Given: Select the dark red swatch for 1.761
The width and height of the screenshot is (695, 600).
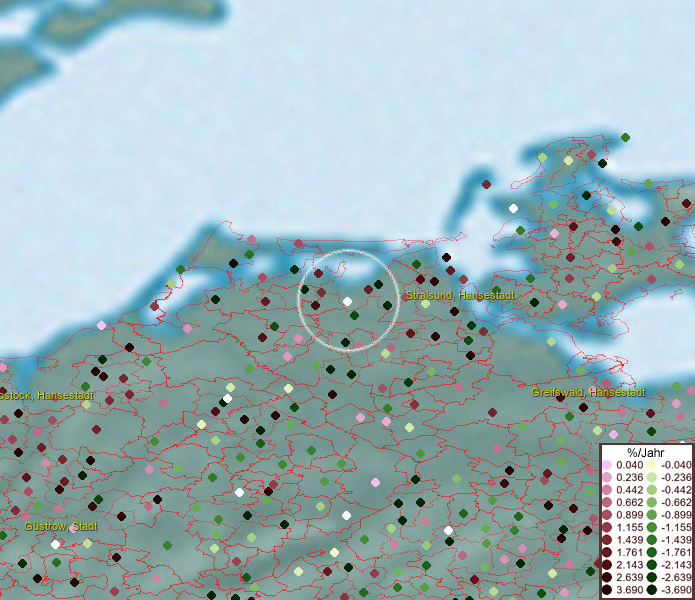Looking at the screenshot, I should tap(607, 553).
